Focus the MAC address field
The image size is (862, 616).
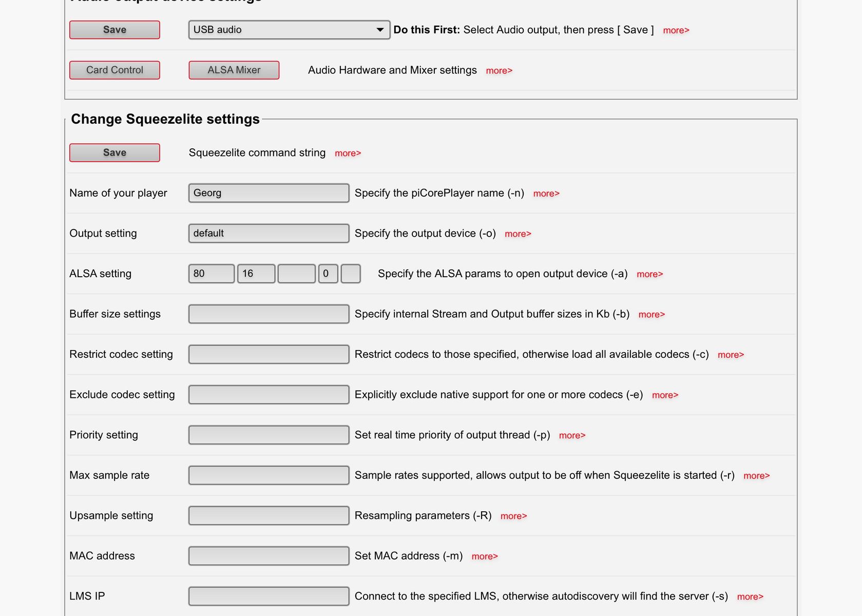(x=269, y=556)
